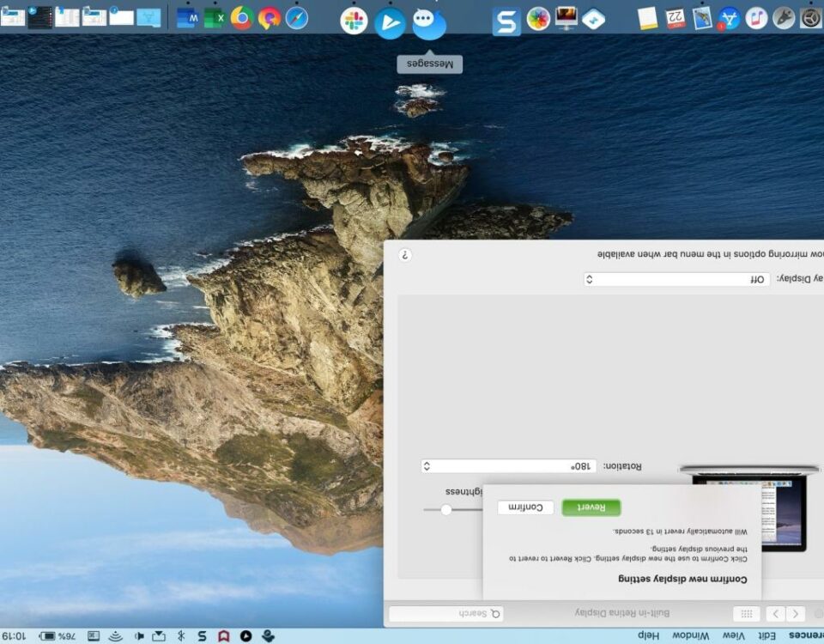Restore light blue minimized window from Dock
Viewport: 824px width, 644px height.
pyautogui.click(x=148, y=18)
